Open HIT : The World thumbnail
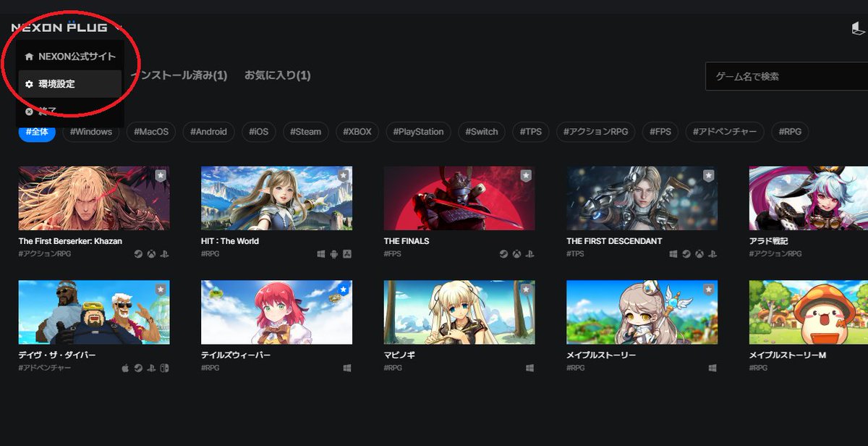The image size is (868, 446). pos(277,198)
